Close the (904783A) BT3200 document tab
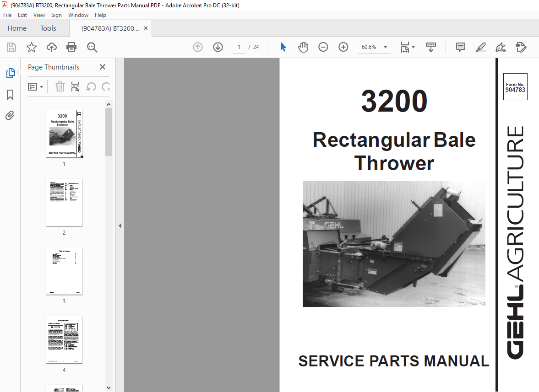The image size is (539, 392). (146, 28)
